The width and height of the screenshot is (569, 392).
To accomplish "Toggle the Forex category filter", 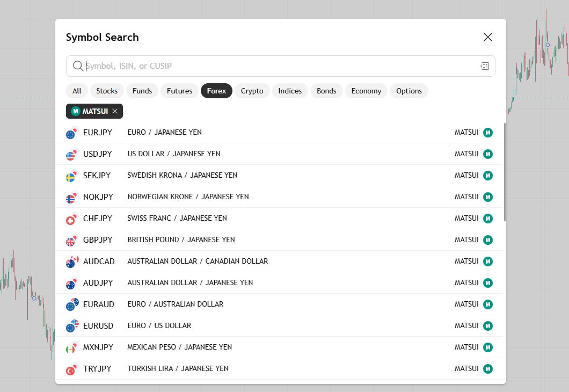I will 216,91.
